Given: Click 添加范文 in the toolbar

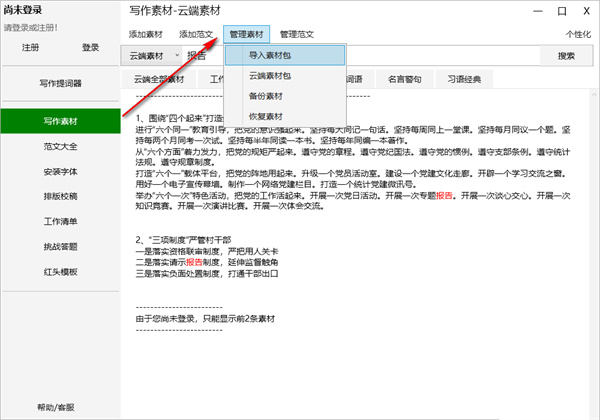Looking at the screenshot, I should [196, 33].
